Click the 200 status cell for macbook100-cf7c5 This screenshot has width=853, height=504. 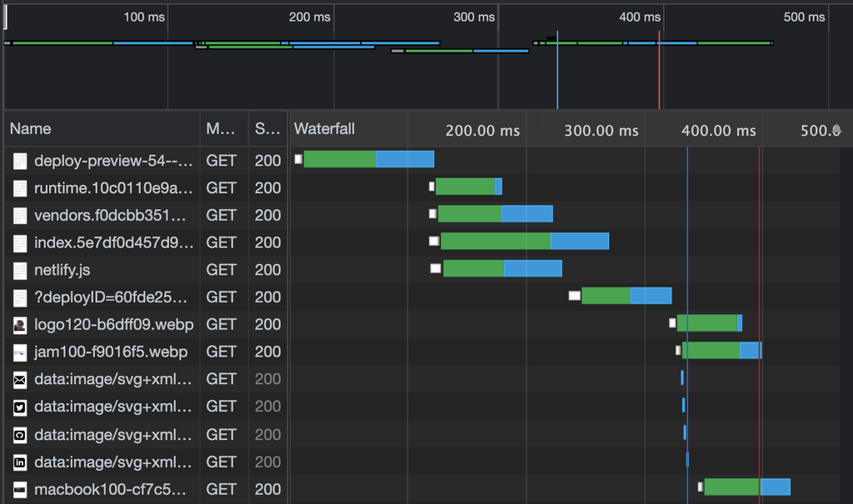pos(267,490)
